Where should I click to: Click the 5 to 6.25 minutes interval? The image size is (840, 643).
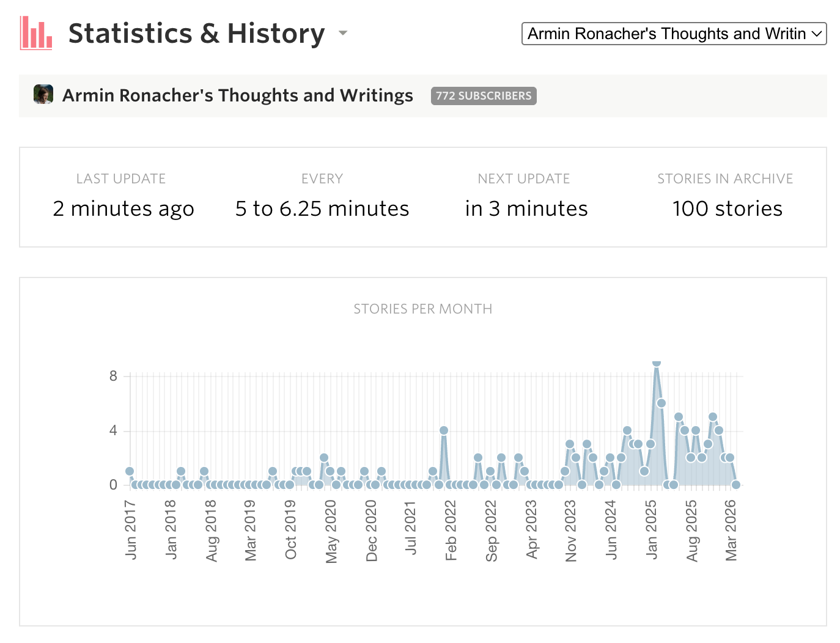click(322, 209)
